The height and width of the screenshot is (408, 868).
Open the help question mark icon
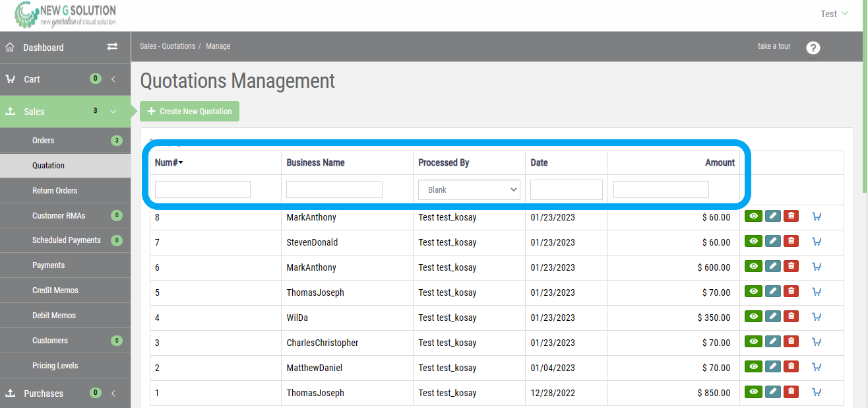tap(813, 48)
